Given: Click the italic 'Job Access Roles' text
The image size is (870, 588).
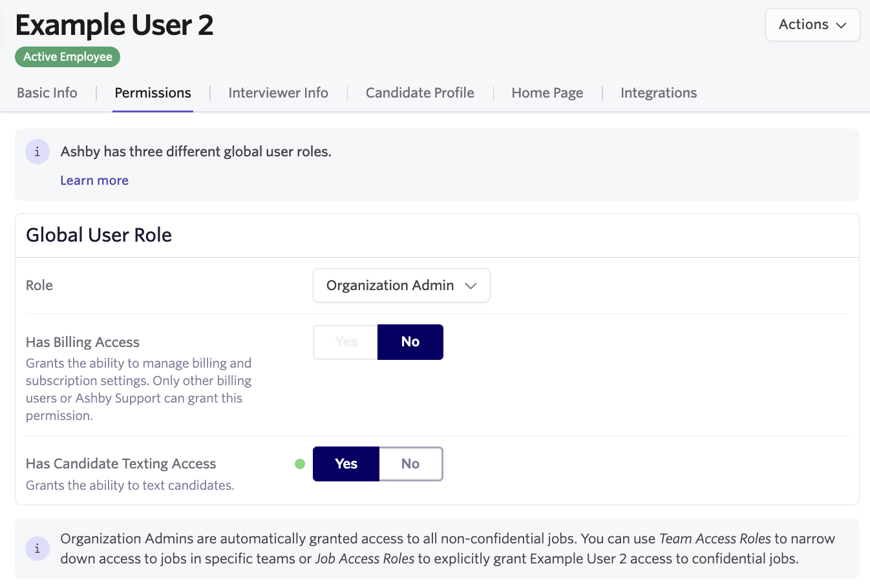Looking at the screenshot, I should [365, 558].
